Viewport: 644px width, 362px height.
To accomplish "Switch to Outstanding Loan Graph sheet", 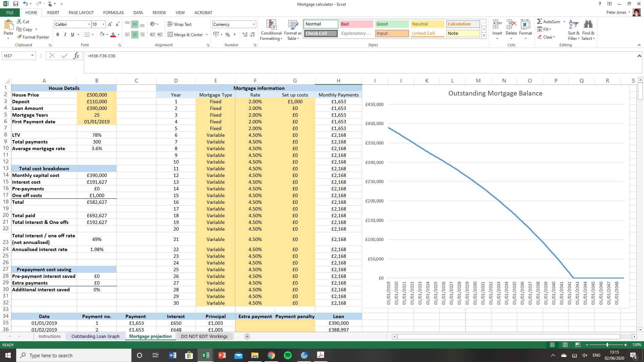I will [x=95, y=337].
